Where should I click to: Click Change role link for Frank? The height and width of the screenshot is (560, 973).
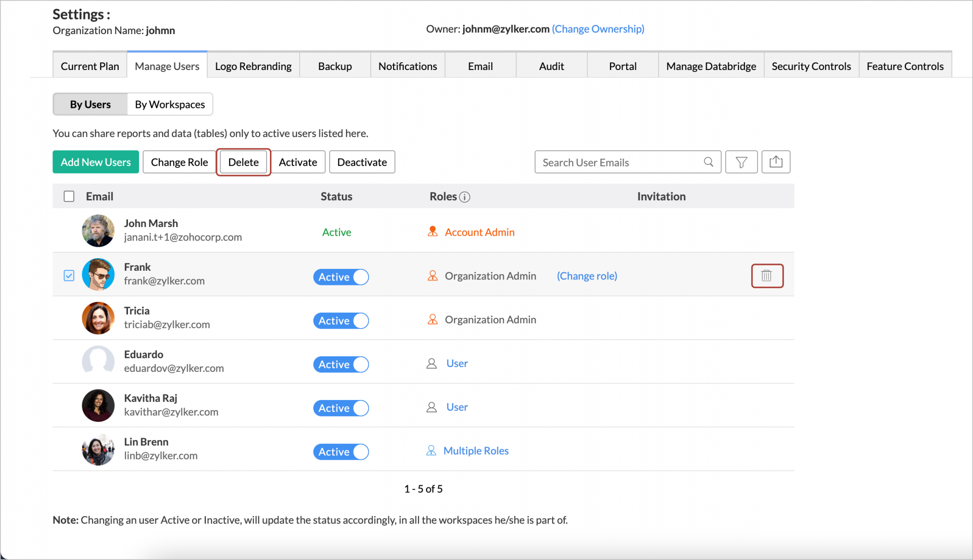(587, 276)
